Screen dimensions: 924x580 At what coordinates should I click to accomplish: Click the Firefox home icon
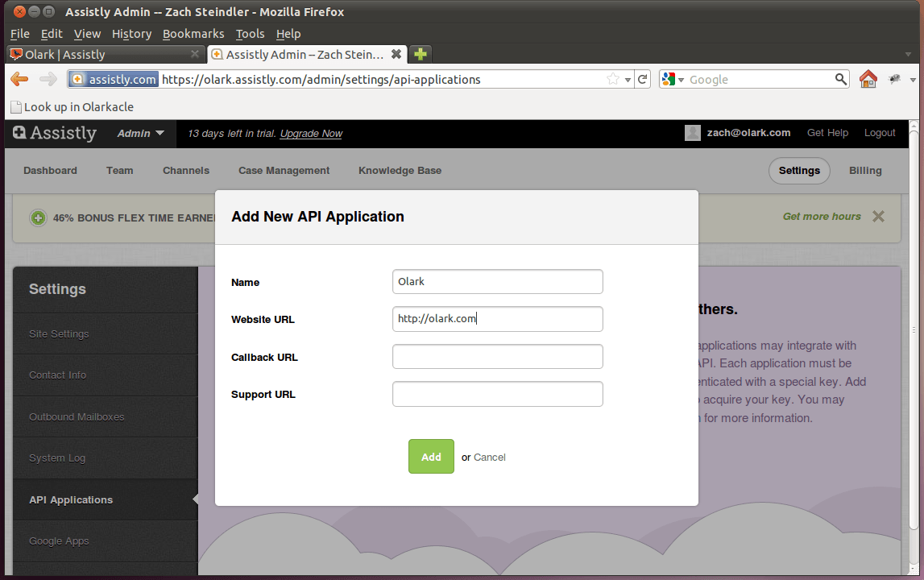[868, 79]
